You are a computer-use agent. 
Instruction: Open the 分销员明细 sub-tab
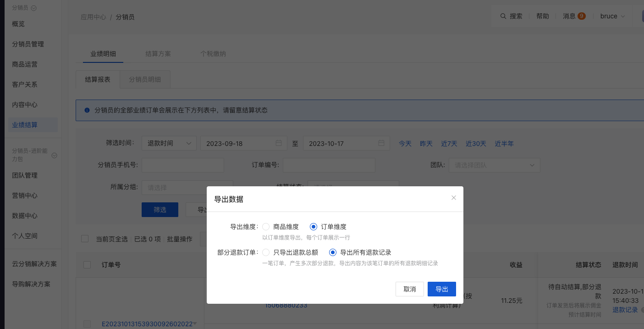click(x=145, y=79)
